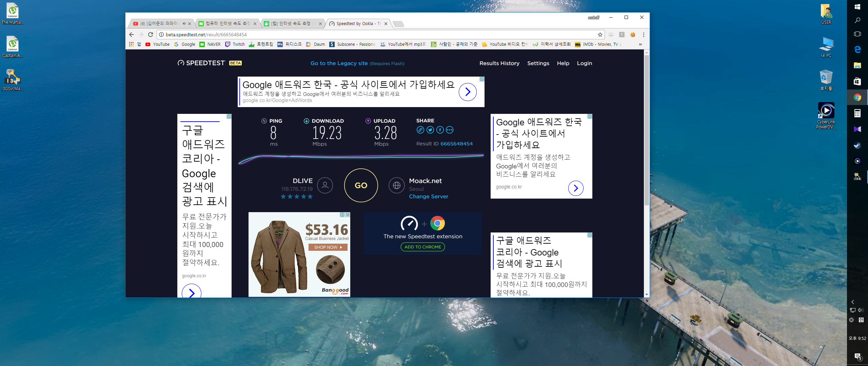Bookmark page with the star icon
Screen dimensions: 868x366
[600, 35]
